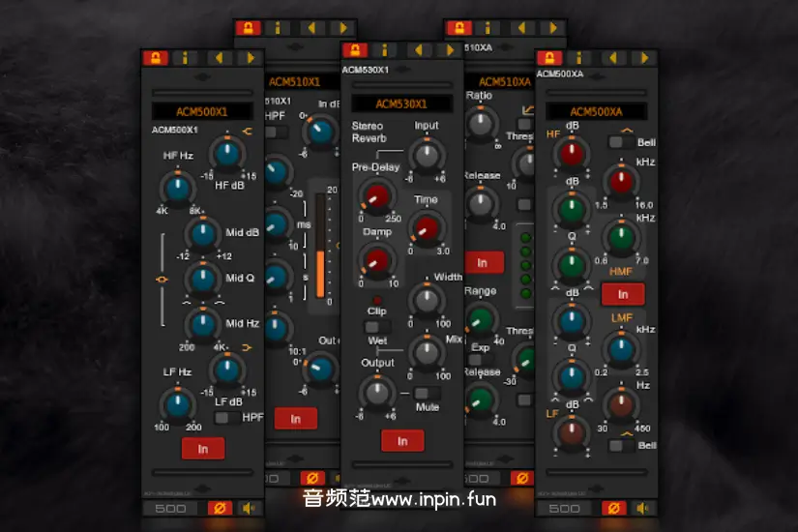Click previous preset arrow on ACM530X1 panel
The height and width of the screenshot is (532, 798).
(x=418, y=50)
